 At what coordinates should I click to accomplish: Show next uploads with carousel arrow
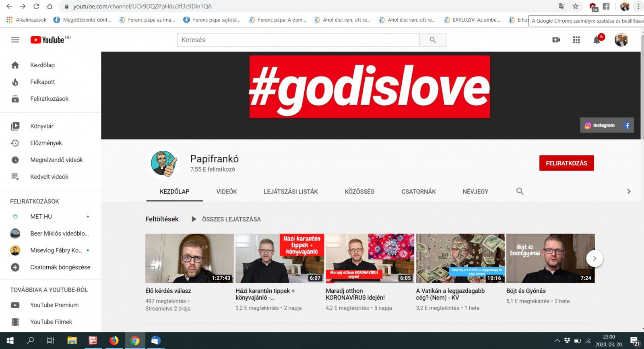pos(594,259)
